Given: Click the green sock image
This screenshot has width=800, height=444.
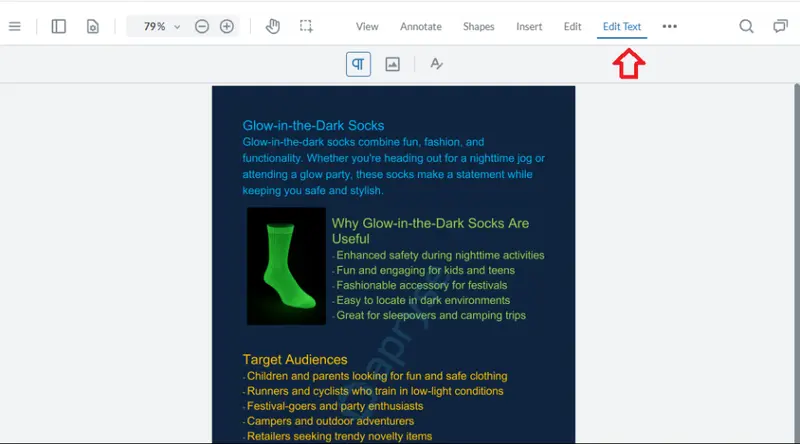Looking at the screenshot, I should 286,266.
